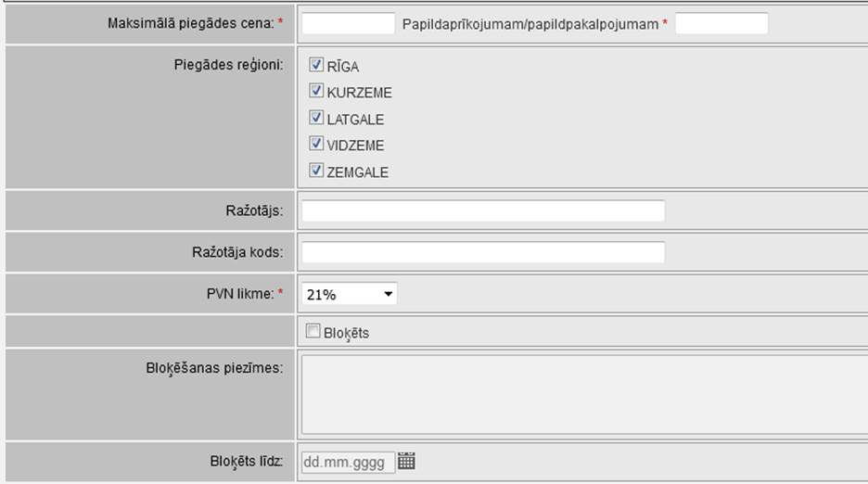The height and width of the screenshot is (484, 868).
Task: Expand the PVN likme 21% dropdown
Action: click(x=350, y=294)
